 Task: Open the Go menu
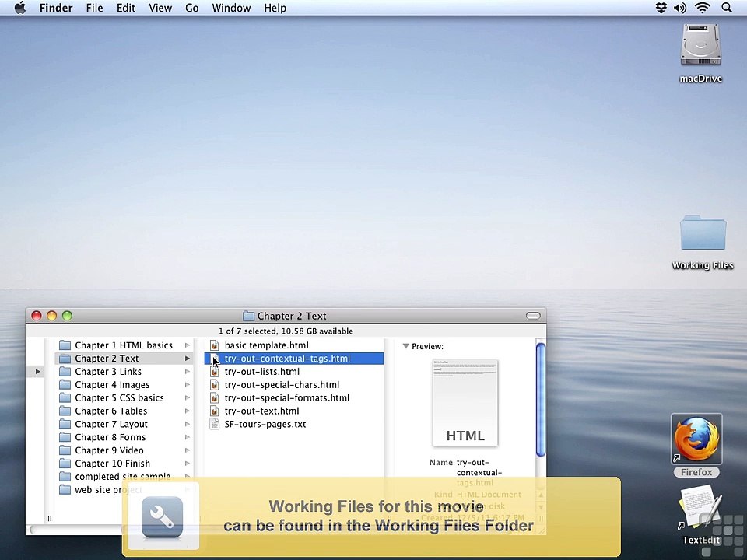point(191,8)
